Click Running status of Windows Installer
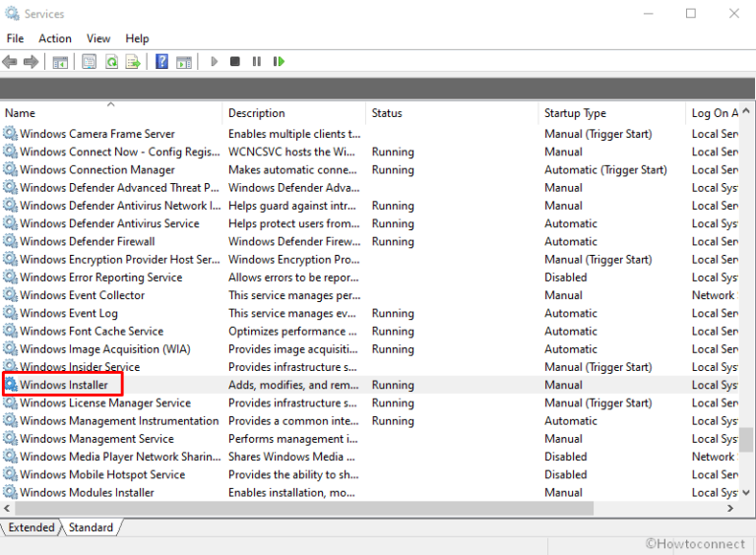The height and width of the screenshot is (555, 756). (393, 385)
